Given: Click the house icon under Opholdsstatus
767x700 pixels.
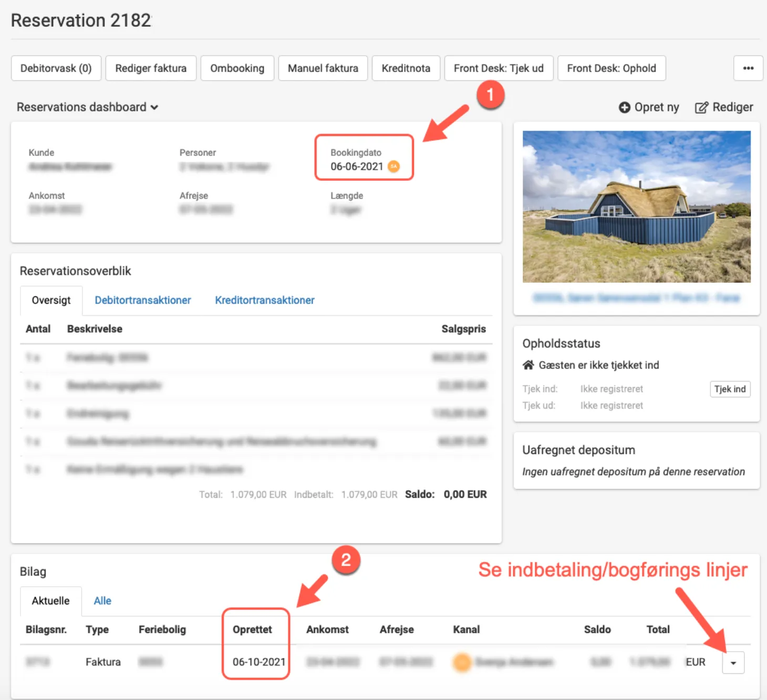Looking at the screenshot, I should 528,365.
